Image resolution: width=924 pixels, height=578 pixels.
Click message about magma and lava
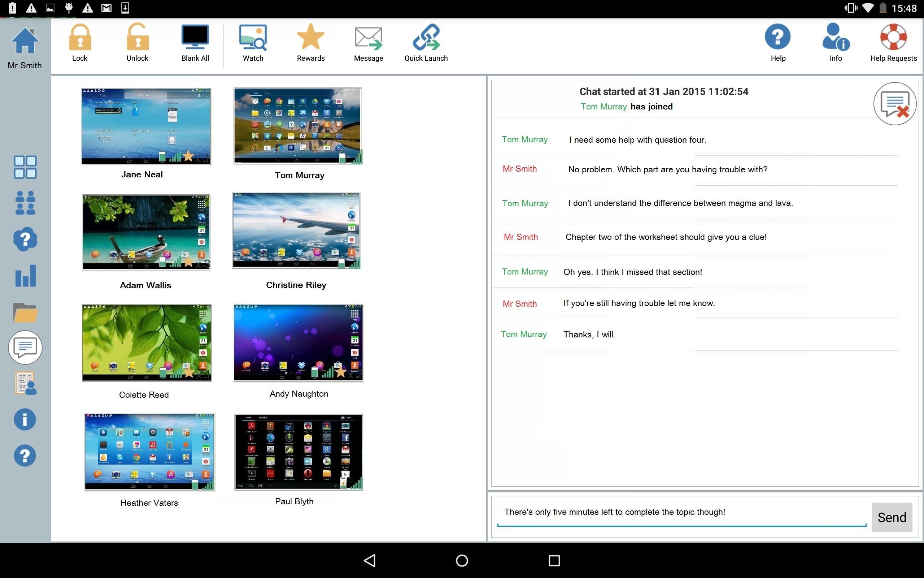pyautogui.click(x=680, y=203)
